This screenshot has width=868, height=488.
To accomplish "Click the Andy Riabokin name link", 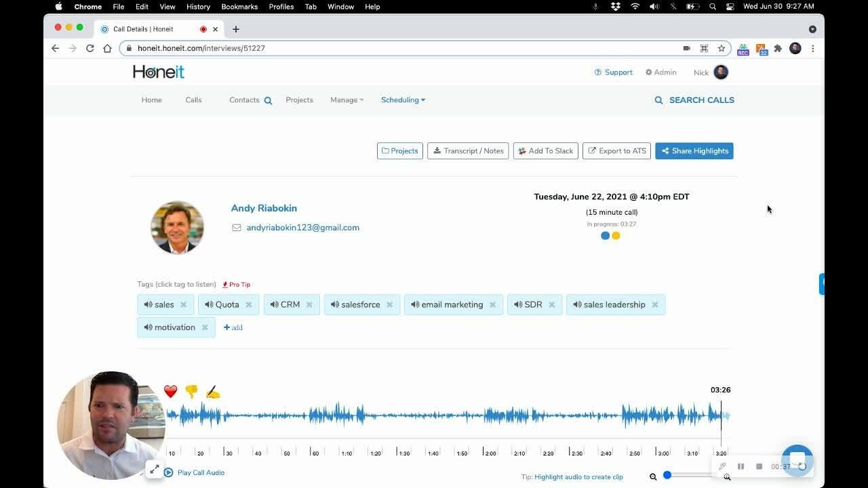I will pos(264,208).
